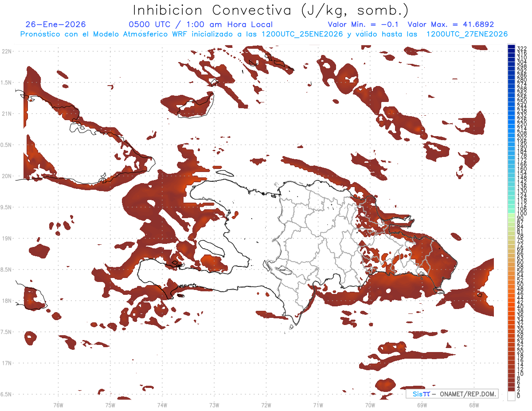
Task: Click the date label "26-Ene-2026"
Action: coord(55,25)
